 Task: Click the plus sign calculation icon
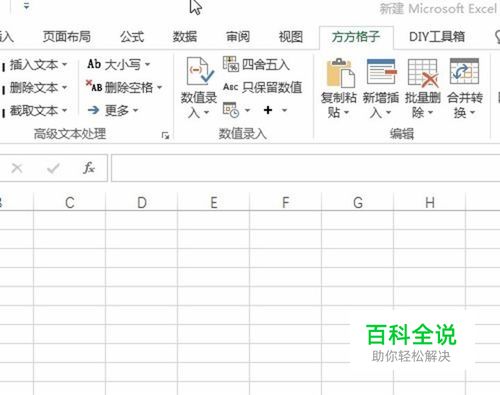[x=268, y=110]
